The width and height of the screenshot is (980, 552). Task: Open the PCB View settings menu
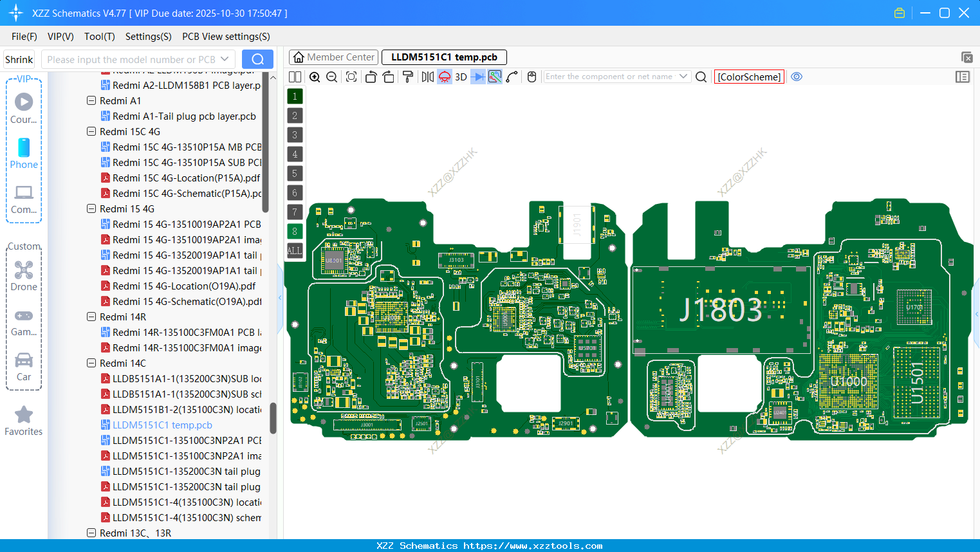pos(225,37)
